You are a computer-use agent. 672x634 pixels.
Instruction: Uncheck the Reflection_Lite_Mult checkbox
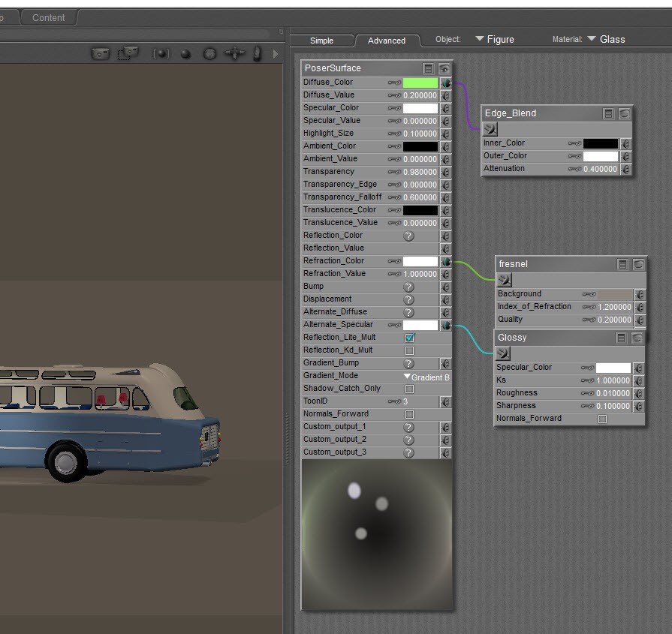(410, 338)
